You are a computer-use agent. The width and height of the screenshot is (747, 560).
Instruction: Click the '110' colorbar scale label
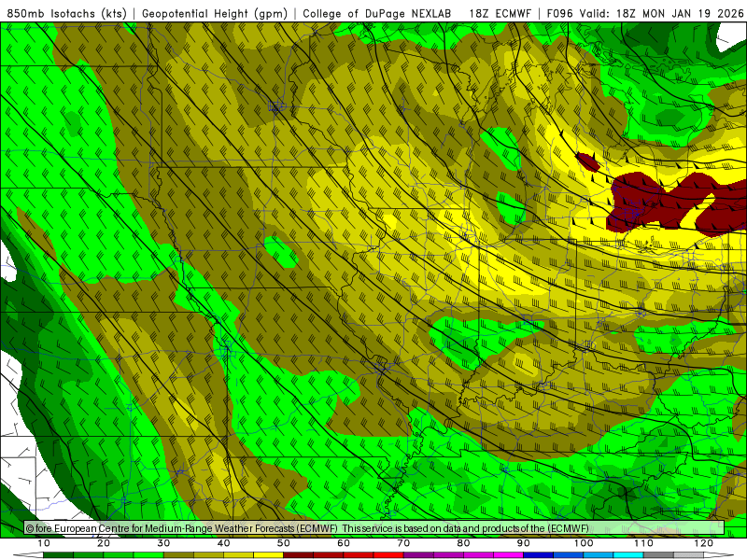[x=643, y=543]
